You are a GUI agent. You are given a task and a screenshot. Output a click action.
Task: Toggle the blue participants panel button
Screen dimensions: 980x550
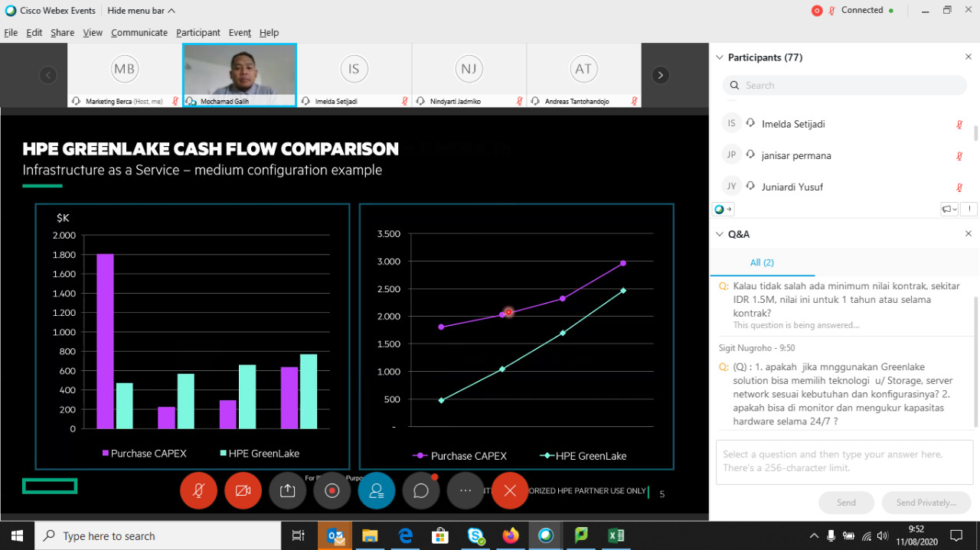(376, 491)
